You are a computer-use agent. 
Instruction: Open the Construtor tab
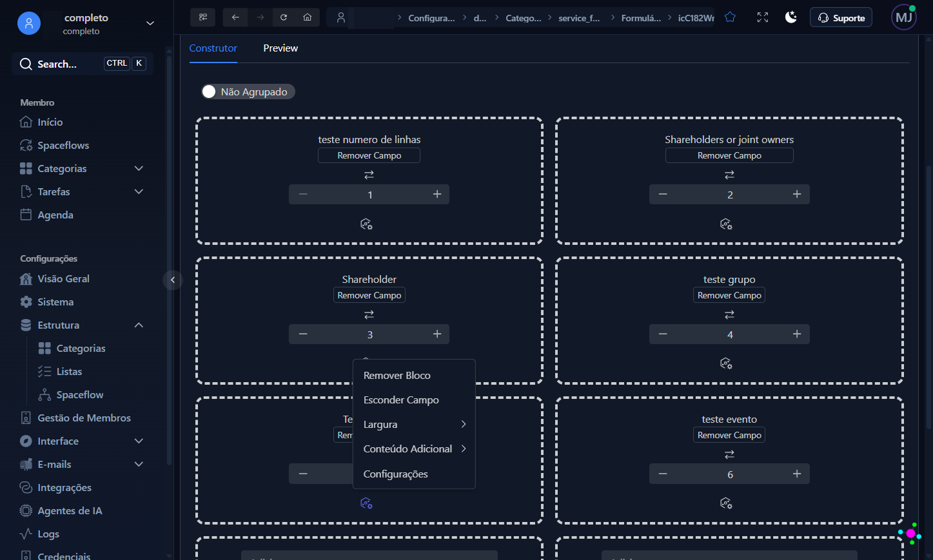coord(213,48)
